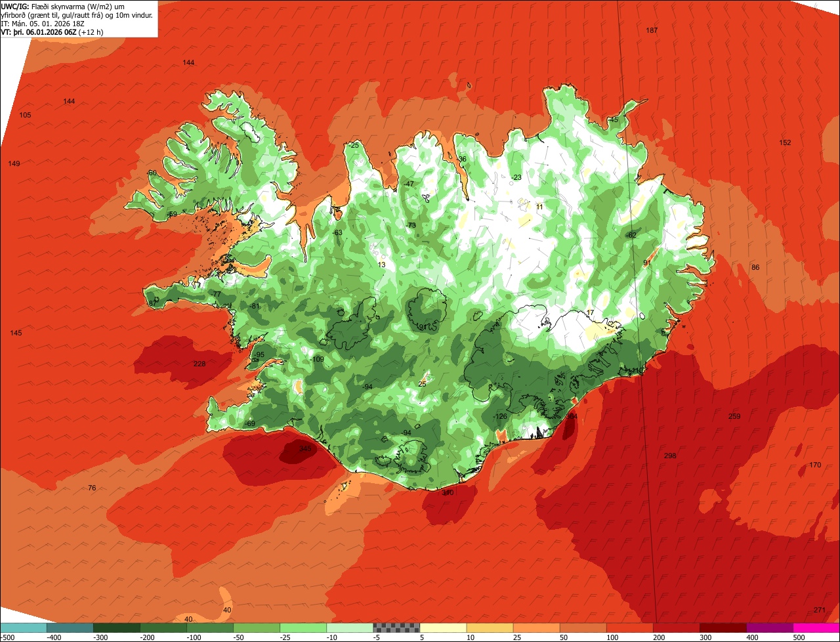Click the '86' value east of Iceland
This screenshot has height=642, width=840.
pos(755,268)
